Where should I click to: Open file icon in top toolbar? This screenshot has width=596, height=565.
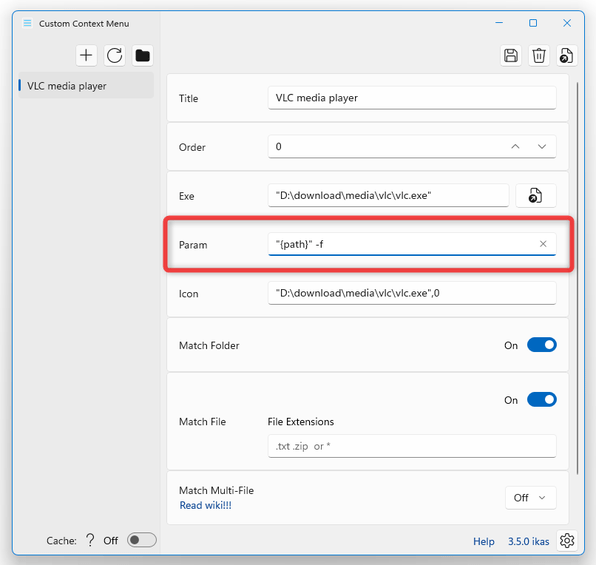[567, 56]
